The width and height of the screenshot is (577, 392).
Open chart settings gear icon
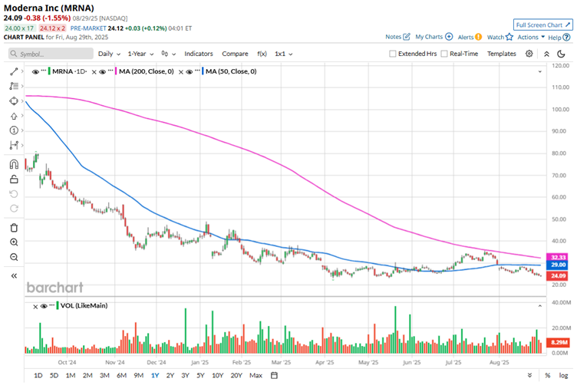[x=529, y=54]
